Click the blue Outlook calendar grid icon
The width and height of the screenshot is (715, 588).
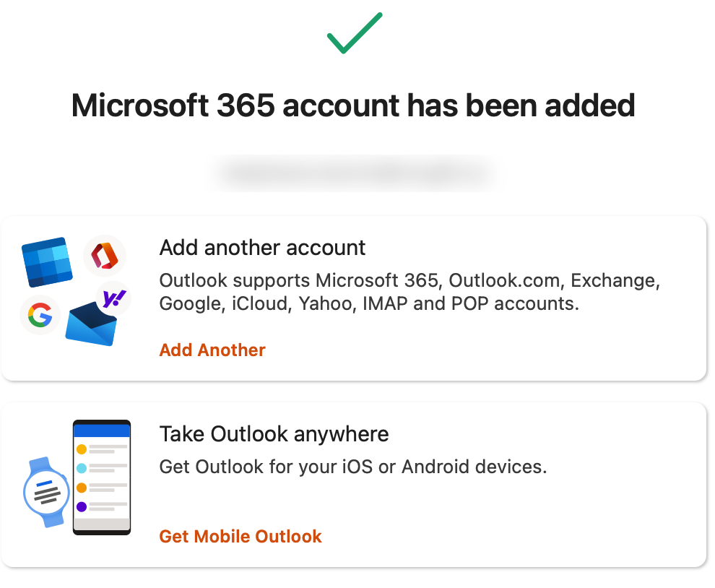click(x=48, y=263)
